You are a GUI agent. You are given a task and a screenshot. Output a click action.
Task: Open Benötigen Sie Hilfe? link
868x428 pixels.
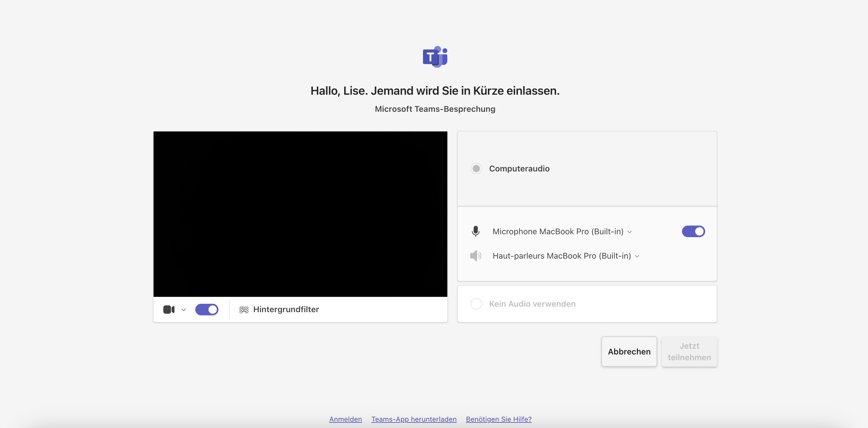click(x=498, y=419)
